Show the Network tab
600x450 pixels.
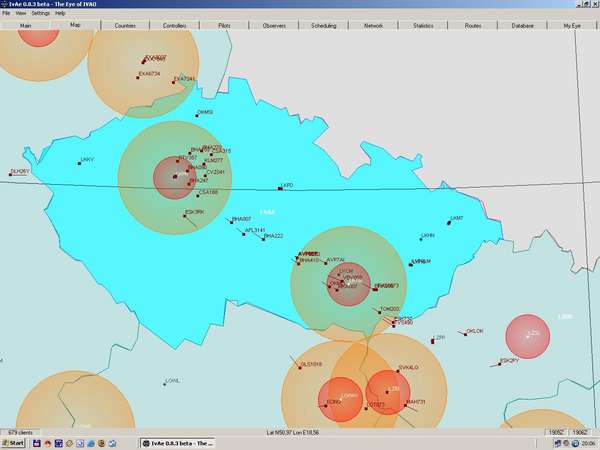pyautogui.click(x=373, y=26)
